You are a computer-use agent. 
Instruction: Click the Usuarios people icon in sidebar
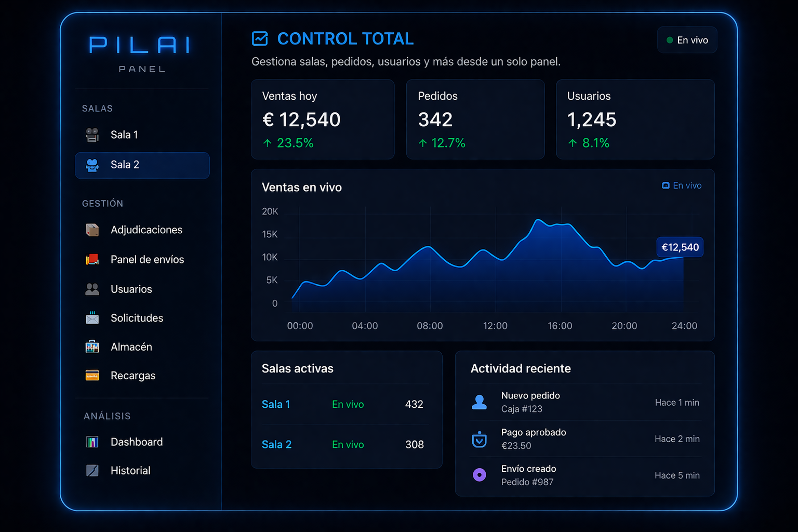[x=92, y=289]
